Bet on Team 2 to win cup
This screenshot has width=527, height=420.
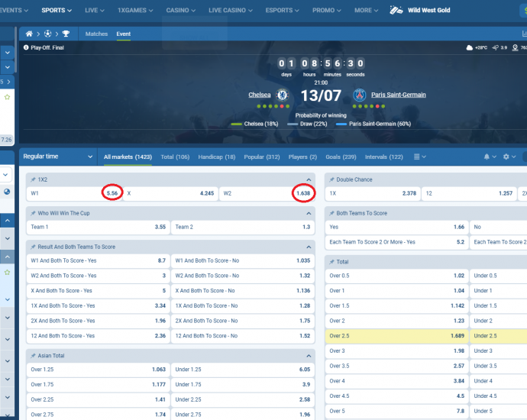pos(243,227)
